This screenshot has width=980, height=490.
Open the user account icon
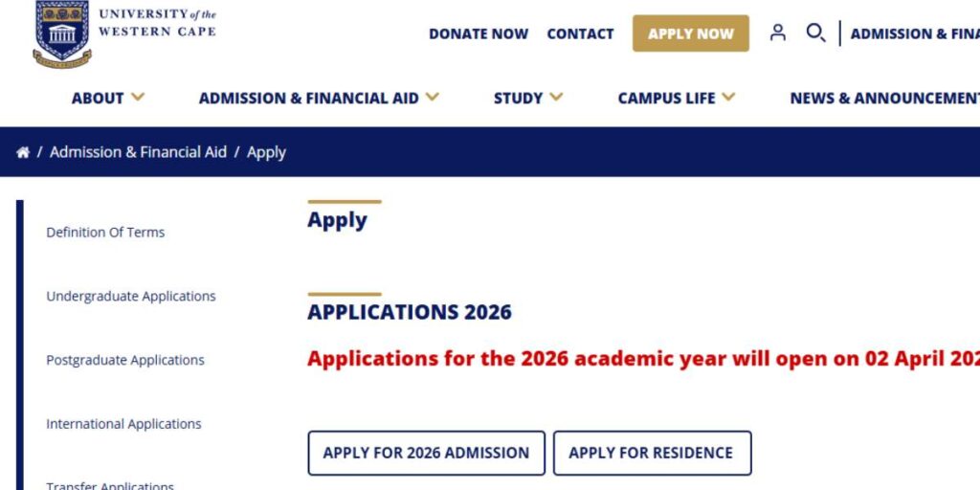pyautogui.click(x=778, y=33)
